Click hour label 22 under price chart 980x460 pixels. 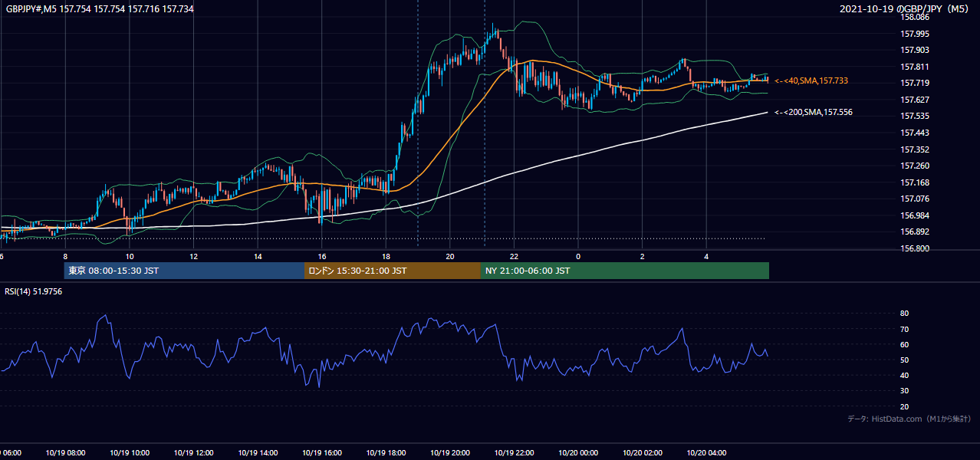pyautogui.click(x=514, y=257)
